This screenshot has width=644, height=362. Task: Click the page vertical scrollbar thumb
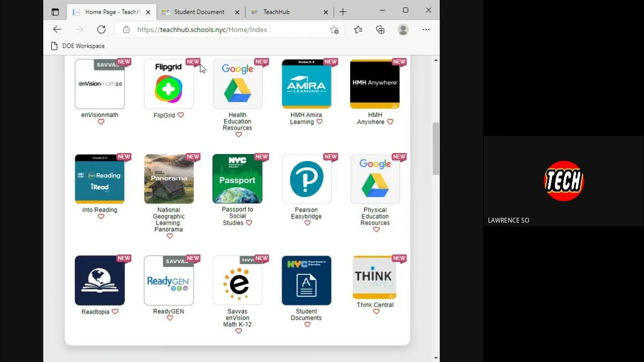click(x=436, y=148)
